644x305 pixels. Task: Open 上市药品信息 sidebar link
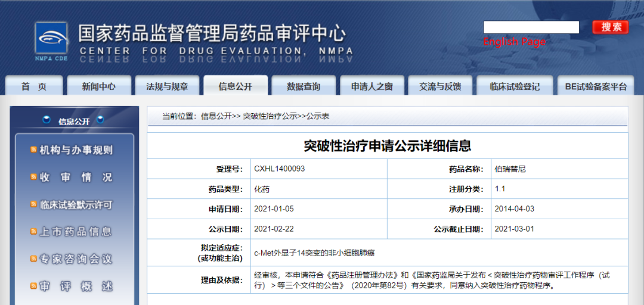76,232
